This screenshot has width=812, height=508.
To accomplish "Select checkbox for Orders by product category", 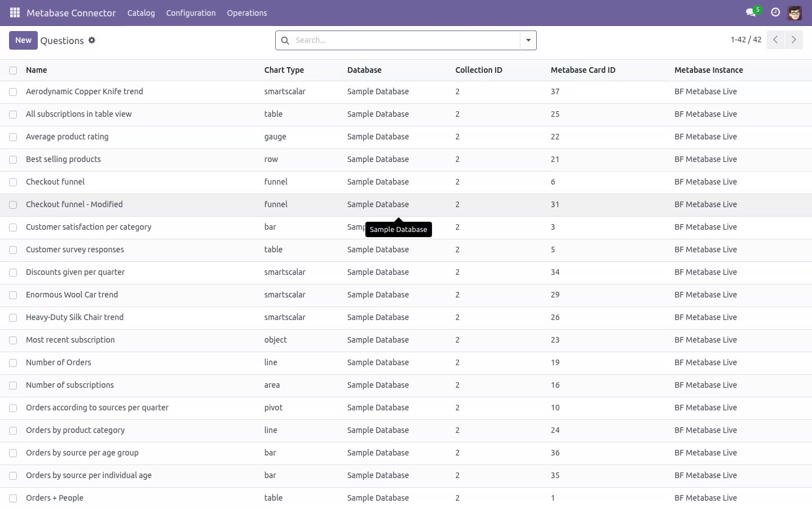I will [x=13, y=431].
